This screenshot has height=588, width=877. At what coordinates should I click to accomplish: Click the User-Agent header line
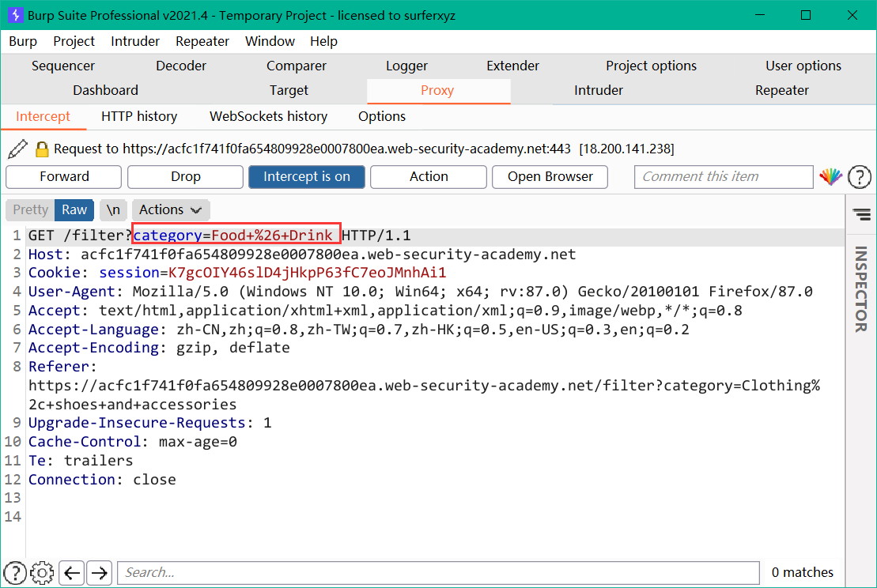click(421, 292)
